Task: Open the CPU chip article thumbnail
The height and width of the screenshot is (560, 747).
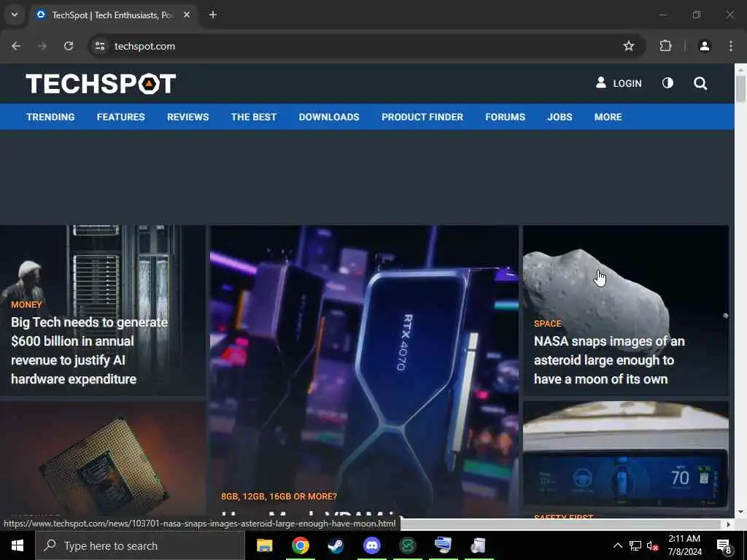Action: tap(102, 459)
